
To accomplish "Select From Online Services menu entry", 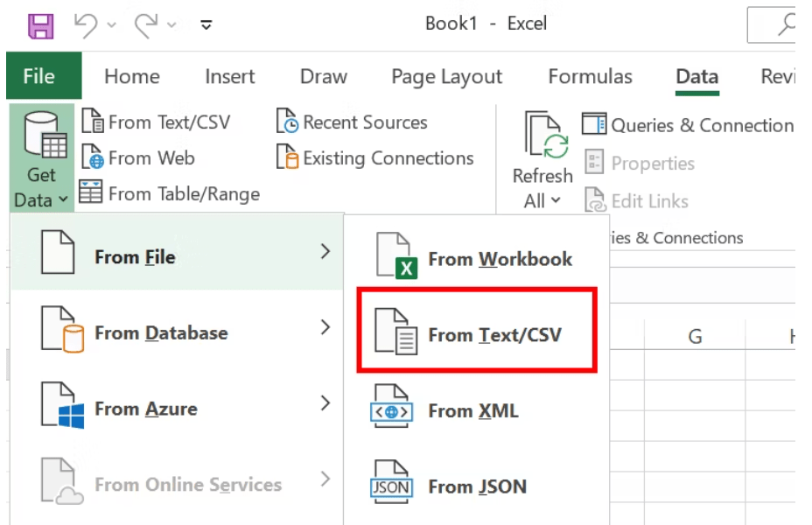I will [177, 480].
